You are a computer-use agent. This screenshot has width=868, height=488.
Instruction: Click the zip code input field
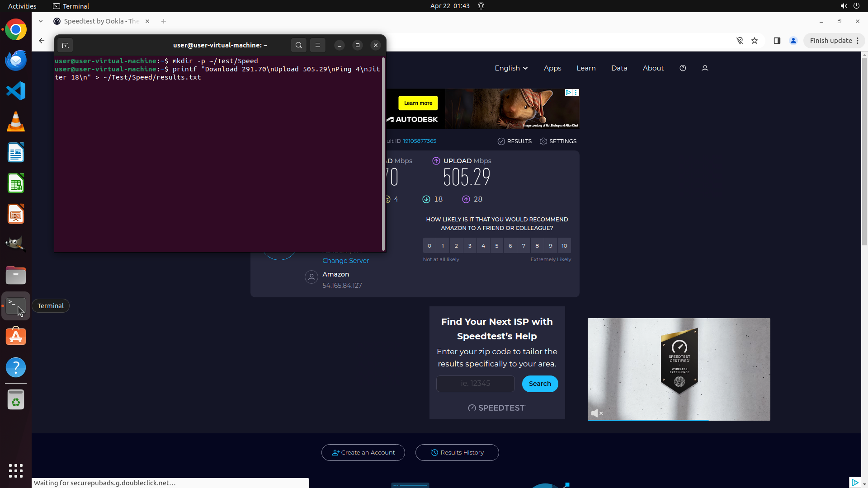coord(475,384)
